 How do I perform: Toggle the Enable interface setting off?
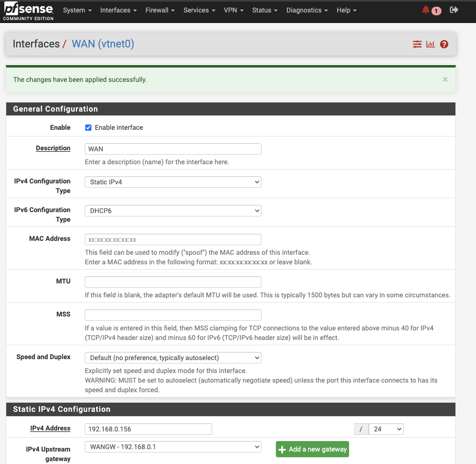[88, 127]
